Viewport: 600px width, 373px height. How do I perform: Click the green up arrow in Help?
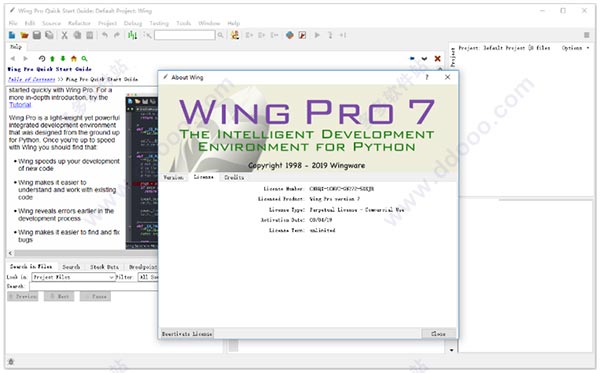pos(52,59)
